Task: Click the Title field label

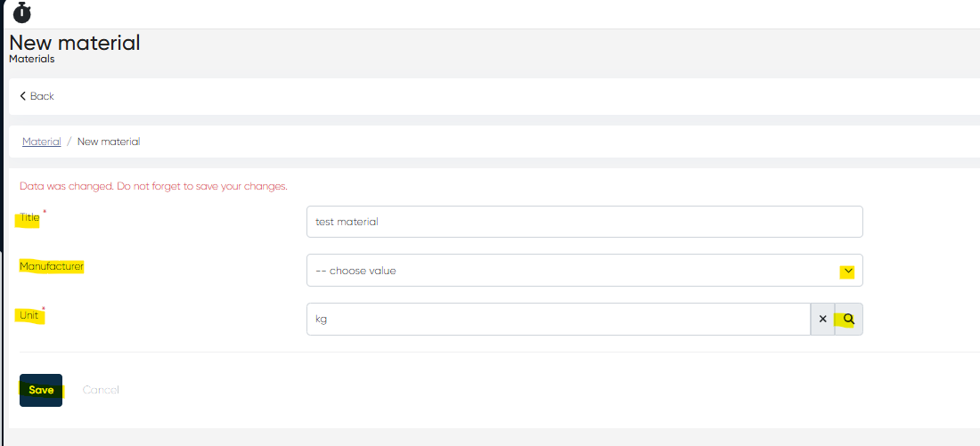Action: 29,218
